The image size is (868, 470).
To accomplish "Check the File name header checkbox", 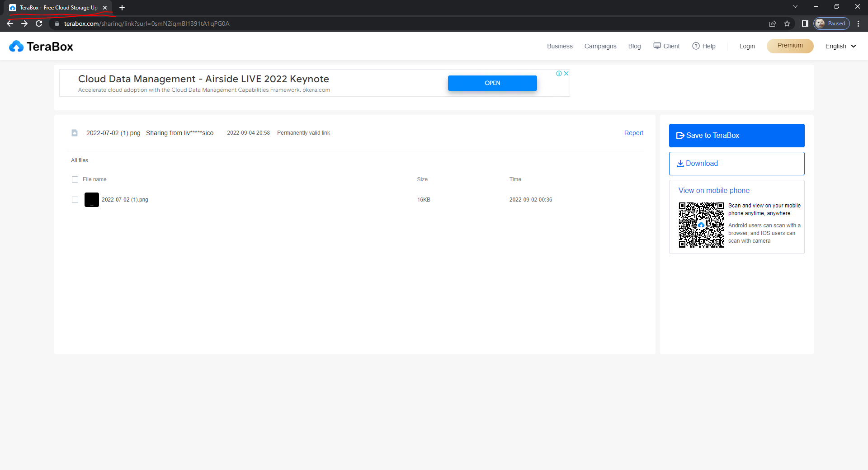I will [x=75, y=179].
